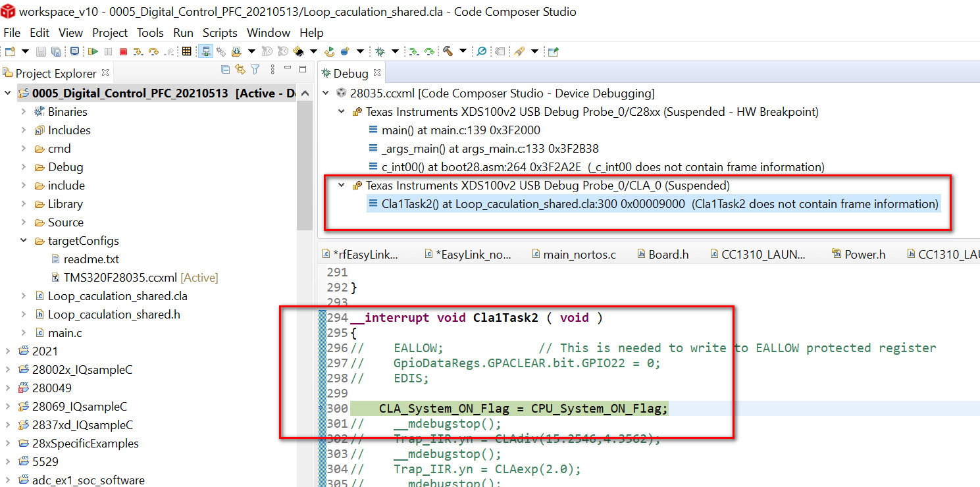Viewport: 980px width, 487px height.
Task: Click the filter icon in Project Explorer
Action: pos(255,70)
